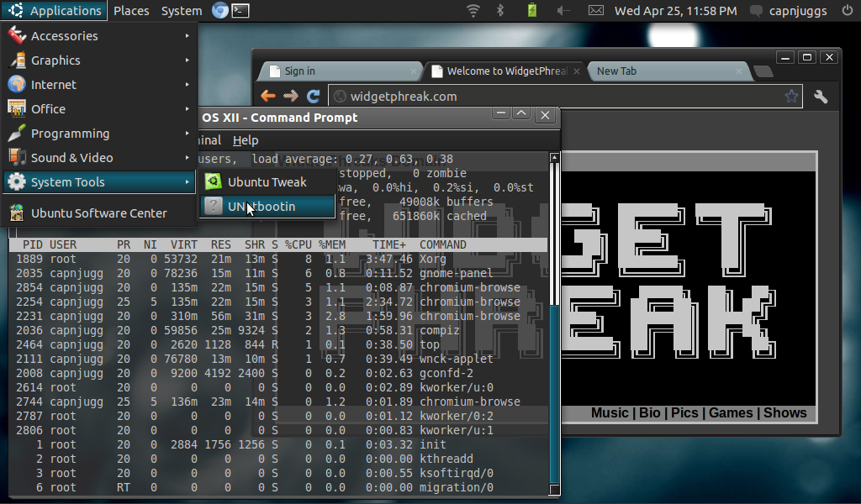Open the Wi-Fi network indicator
861x504 pixels.
coord(473,10)
